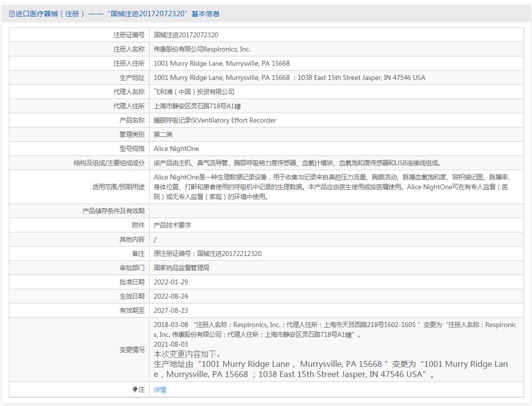Click the 适用范围/预期用途 description paragraph
Screen dimensions: 532x406
[x=332, y=187]
